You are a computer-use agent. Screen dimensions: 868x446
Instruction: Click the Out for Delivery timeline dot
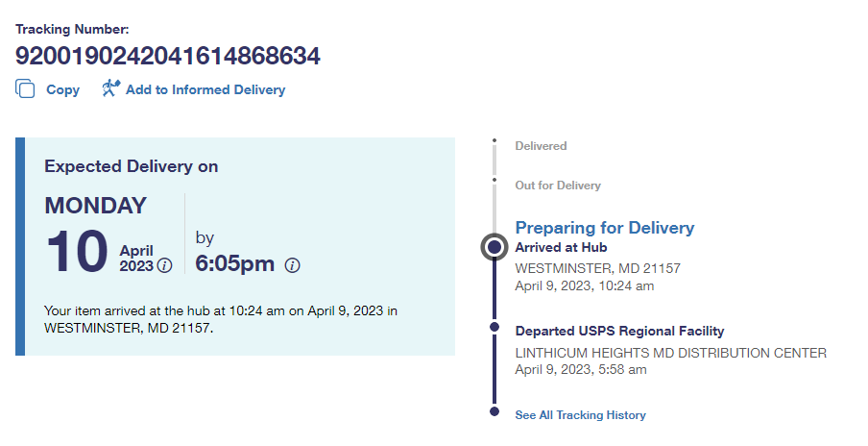pos(494,179)
